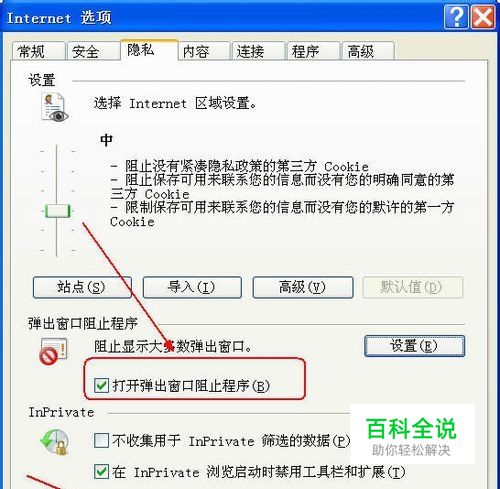Click the 站点(S) button
Viewport: 500px width, 489px height.
(82, 287)
